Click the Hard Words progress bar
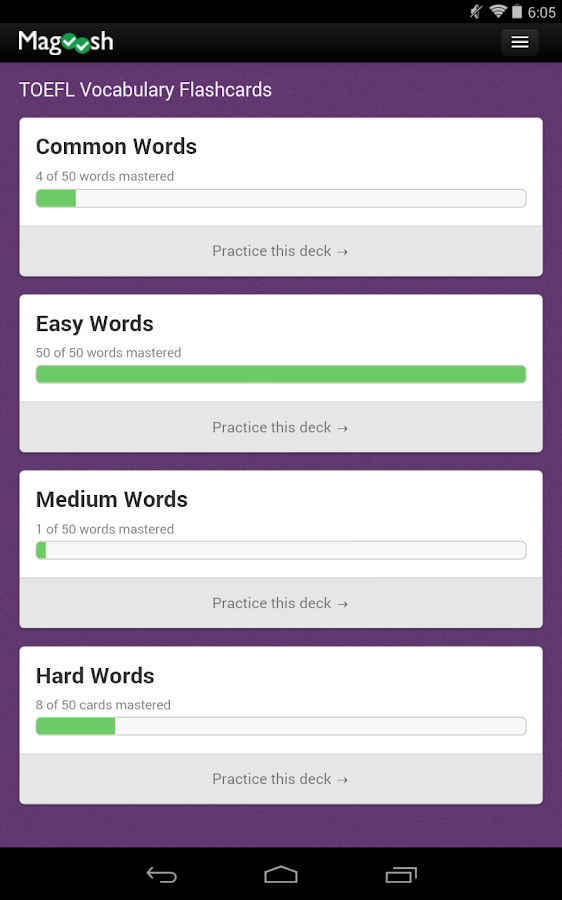Screen dimensions: 562x900 point(281,726)
